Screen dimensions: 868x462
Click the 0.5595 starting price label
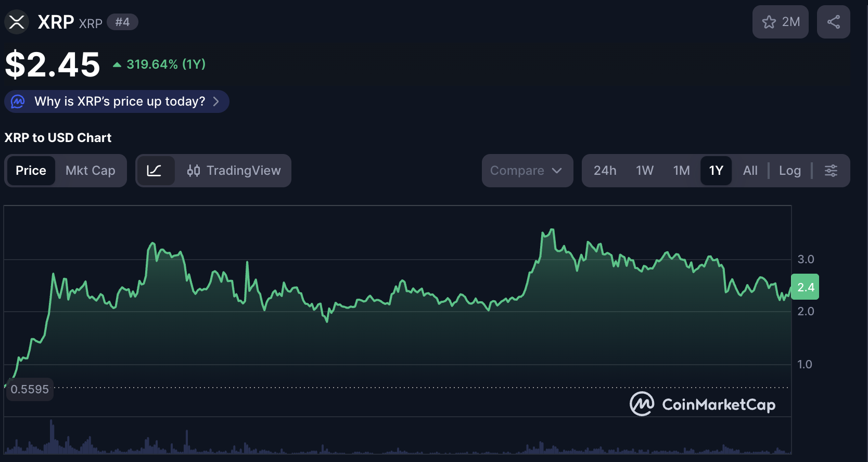coord(30,389)
